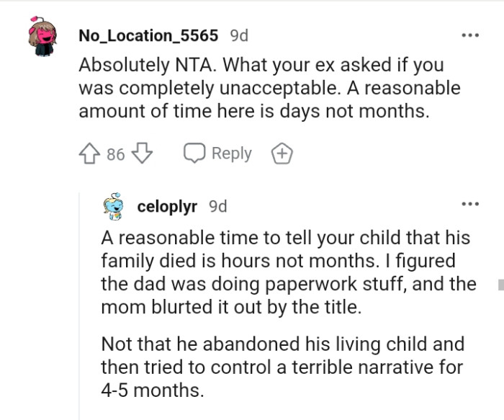Open the permalink from celoplyr's 9d timestamp
The image size is (504, 420).
click(x=217, y=207)
